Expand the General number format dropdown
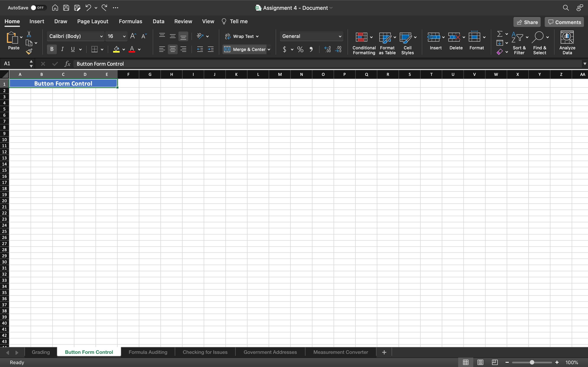Image resolution: width=588 pixels, height=367 pixels. pos(340,36)
